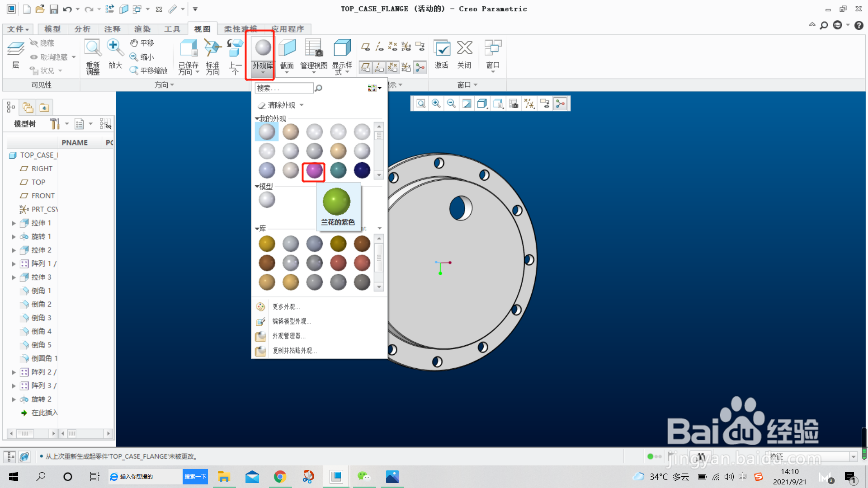Image resolution: width=868 pixels, height=488 pixels.
Task: Switch to the 分析 ribbon tab
Action: click(x=82, y=29)
